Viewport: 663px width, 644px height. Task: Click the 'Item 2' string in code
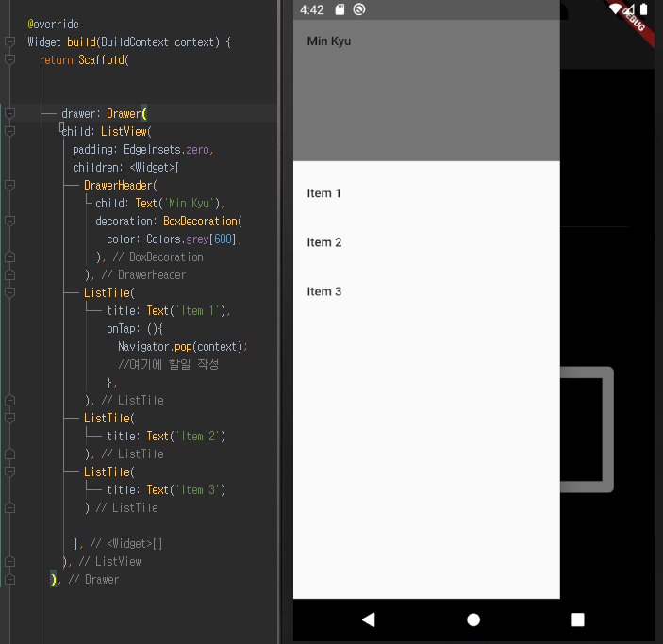point(198,436)
